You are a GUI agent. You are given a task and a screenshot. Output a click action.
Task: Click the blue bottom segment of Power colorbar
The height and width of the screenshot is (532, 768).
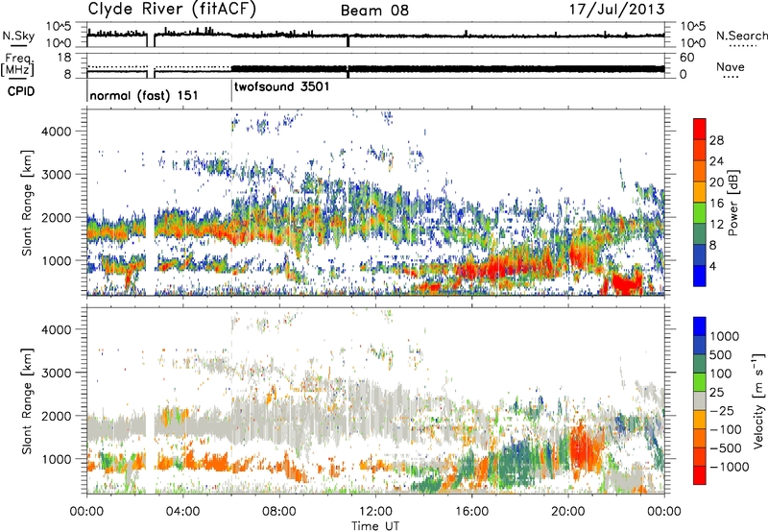[700, 276]
